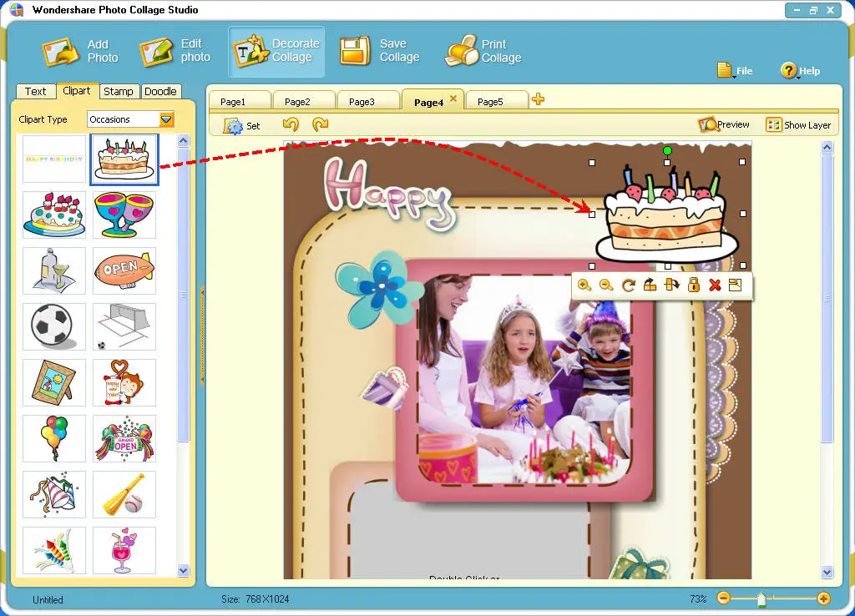This screenshot has width=855, height=616.
Task: Lock the selected cake clipart
Action: [x=694, y=285]
